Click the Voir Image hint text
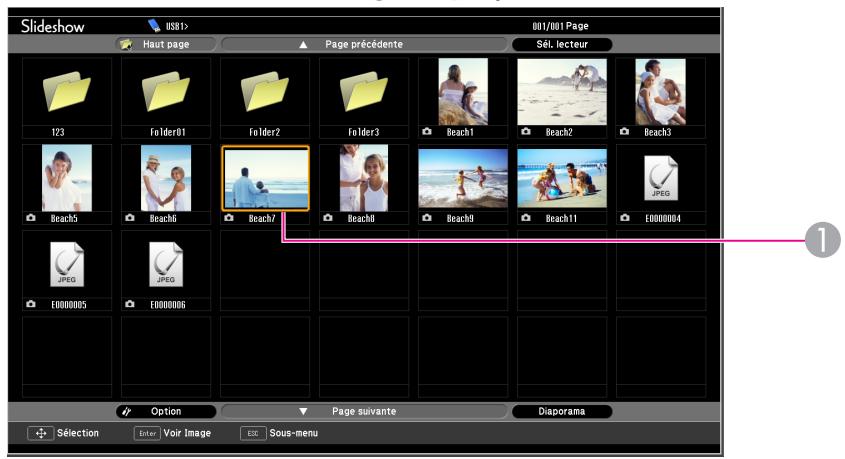Viewport: 845px width, 459px height. click(x=188, y=433)
